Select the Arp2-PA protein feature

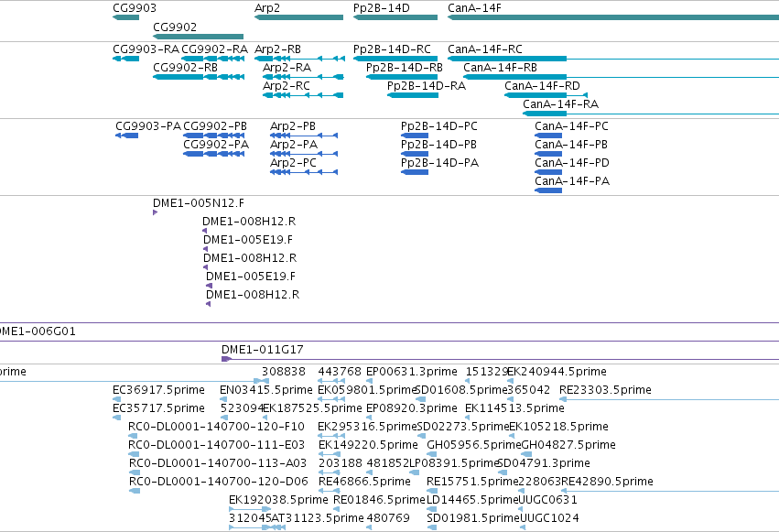(x=304, y=154)
